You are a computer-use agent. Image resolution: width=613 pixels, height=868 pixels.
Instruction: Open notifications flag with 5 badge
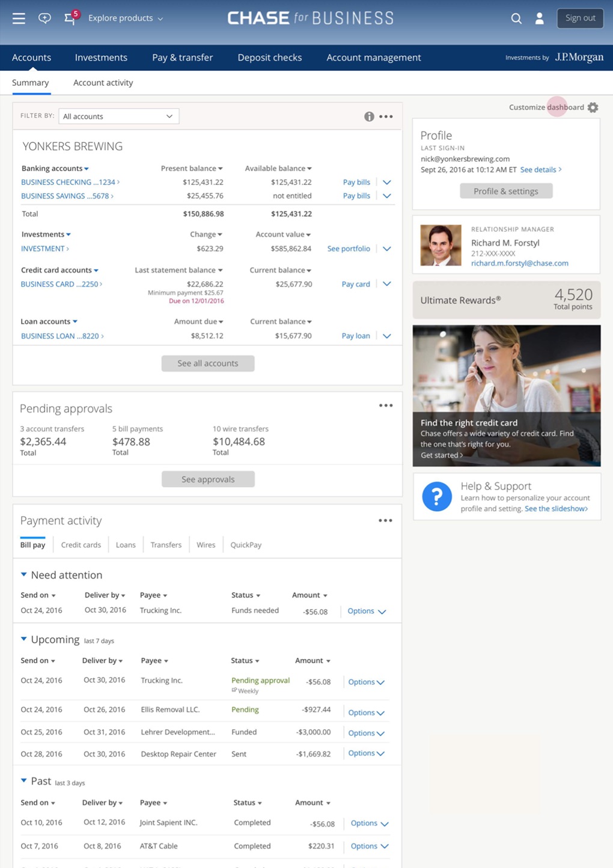[x=71, y=17]
